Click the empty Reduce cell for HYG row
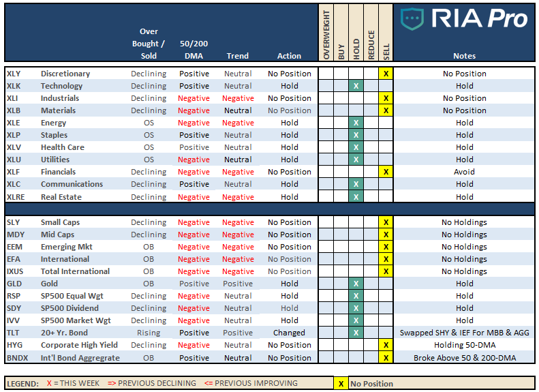Image resolution: width=539 pixels, height=392 pixels. 370,345
